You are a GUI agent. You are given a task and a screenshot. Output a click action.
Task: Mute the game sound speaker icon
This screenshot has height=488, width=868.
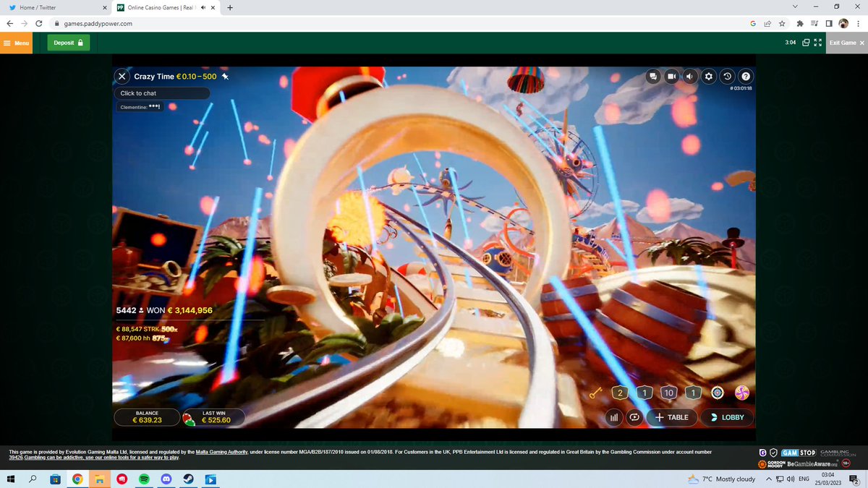coord(690,76)
